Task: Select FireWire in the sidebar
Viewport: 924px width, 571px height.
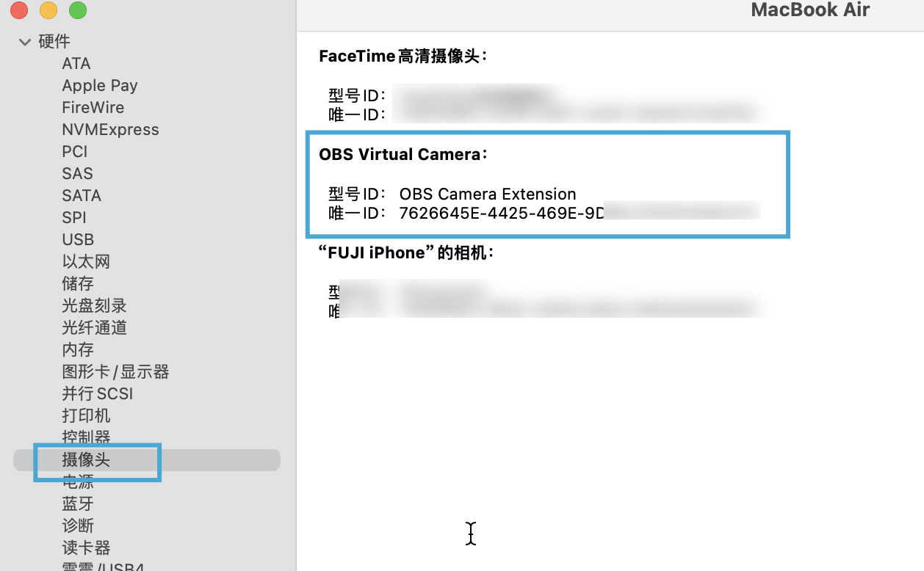Action: 93,108
